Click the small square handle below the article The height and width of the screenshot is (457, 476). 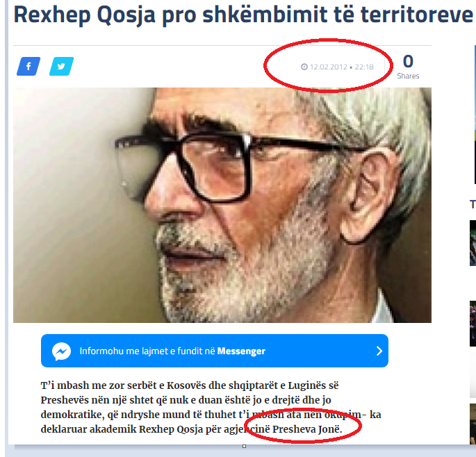(244, 446)
